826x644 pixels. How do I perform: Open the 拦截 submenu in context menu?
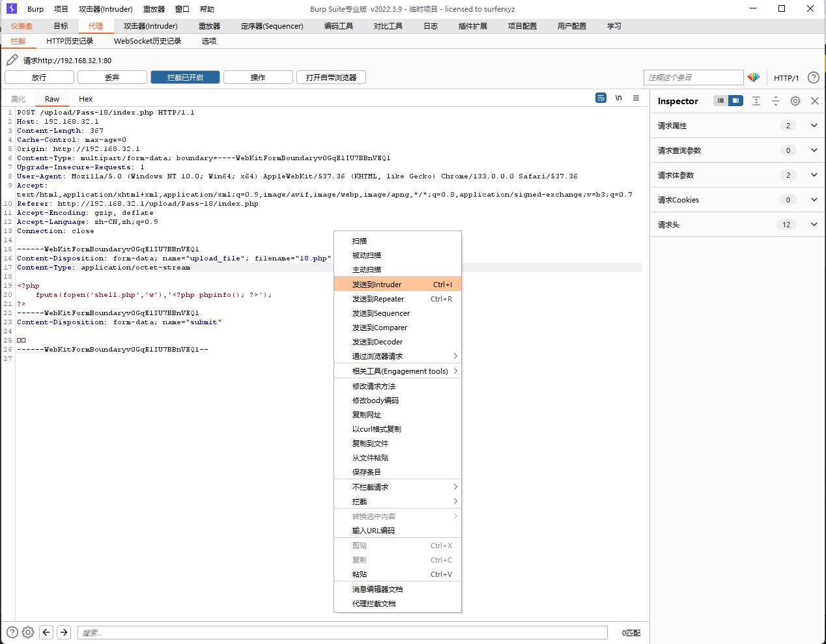coord(397,501)
